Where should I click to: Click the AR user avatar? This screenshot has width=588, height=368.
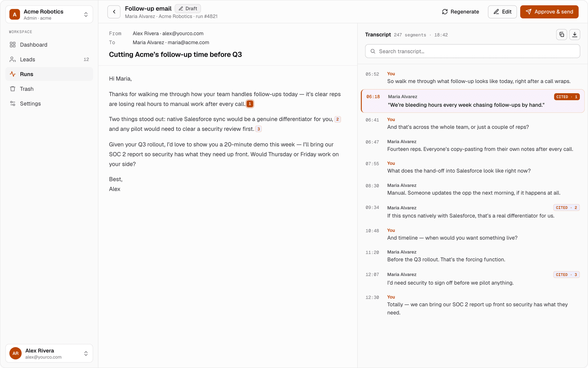(x=15, y=353)
